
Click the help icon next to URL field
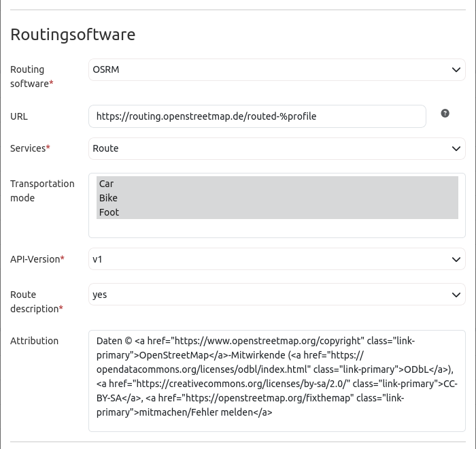pyautogui.click(x=445, y=113)
